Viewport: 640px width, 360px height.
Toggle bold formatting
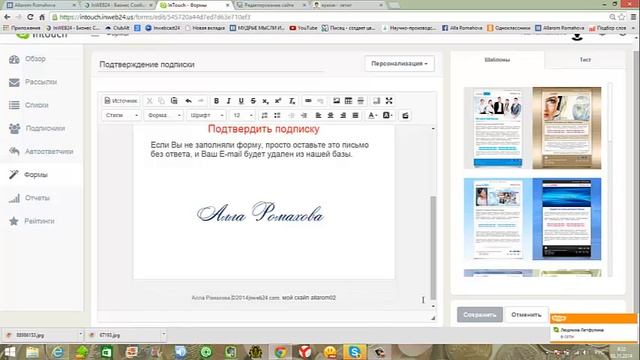[x=216, y=101]
